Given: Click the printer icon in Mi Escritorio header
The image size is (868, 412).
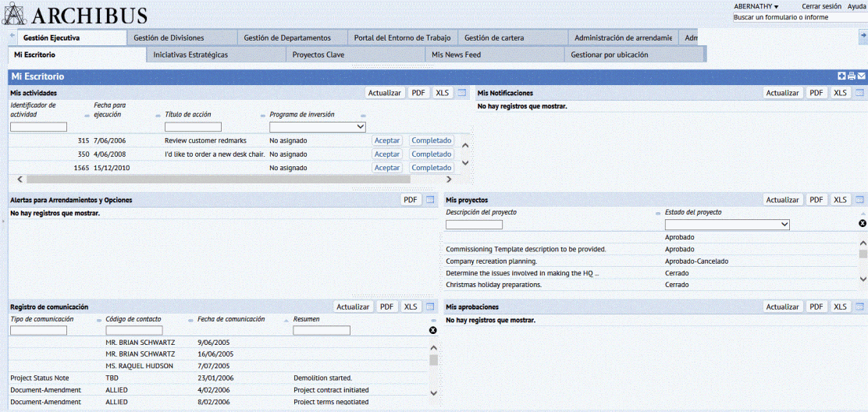Looking at the screenshot, I should coord(852,76).
